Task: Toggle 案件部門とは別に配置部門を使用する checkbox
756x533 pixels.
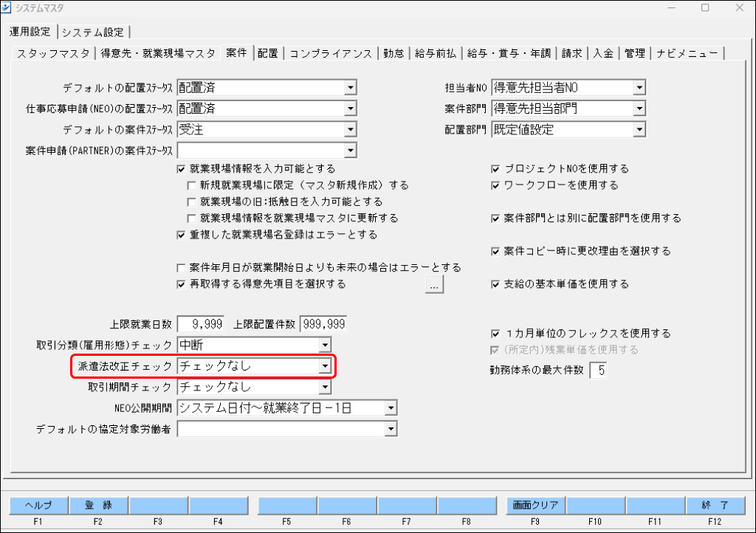Action: click(495, 219)
